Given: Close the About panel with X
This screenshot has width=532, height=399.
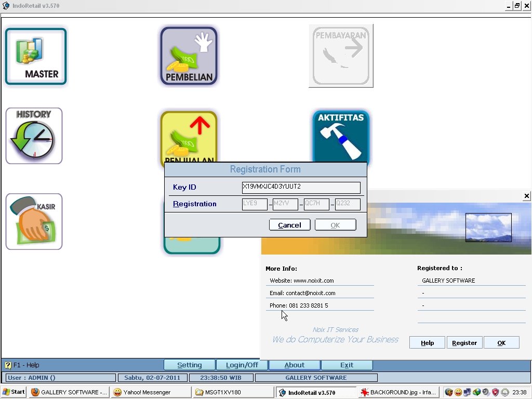Looking at the screenshot, I should 527,196.
